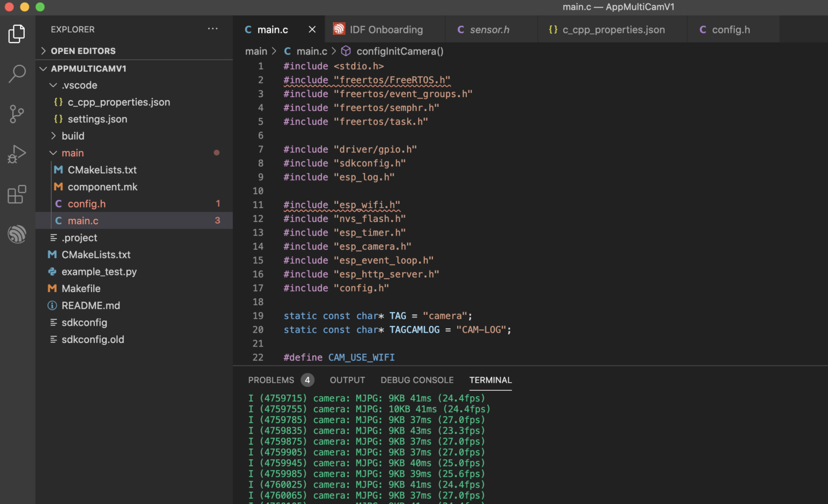Select the ESP-IDF extension icon
The height and width of the screenshot is (504, 828).
[17, 234]
